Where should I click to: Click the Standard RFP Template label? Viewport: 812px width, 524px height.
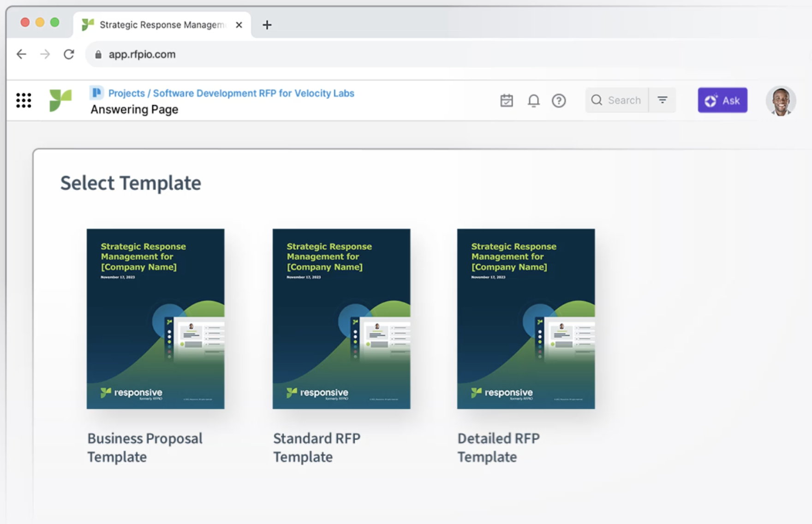316,447
